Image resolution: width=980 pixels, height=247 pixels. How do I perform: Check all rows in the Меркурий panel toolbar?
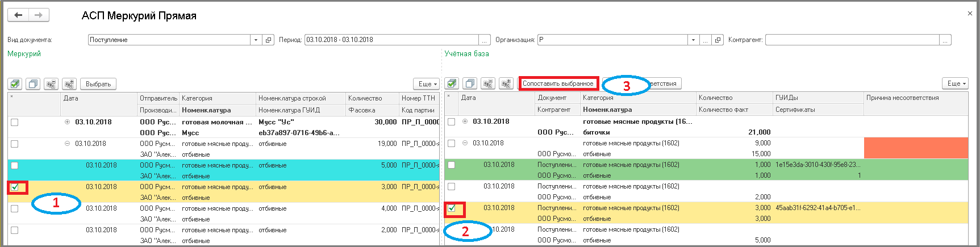[15, 84]
